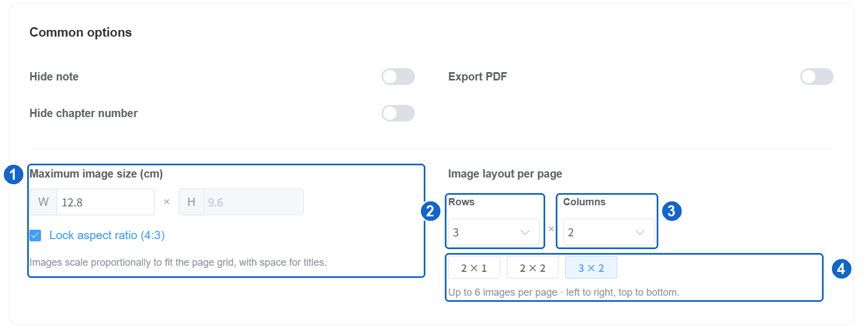
Task: Click the numbered badge 2 marker
Action: pyautogui.click(x=430, y=211)
